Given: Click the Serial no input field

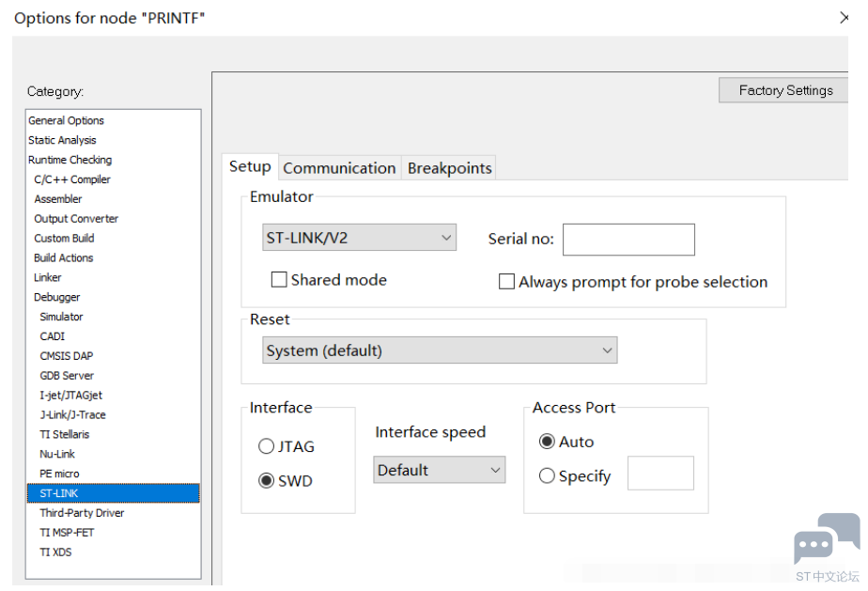Looking at the screenshot, I should point(628,240).
